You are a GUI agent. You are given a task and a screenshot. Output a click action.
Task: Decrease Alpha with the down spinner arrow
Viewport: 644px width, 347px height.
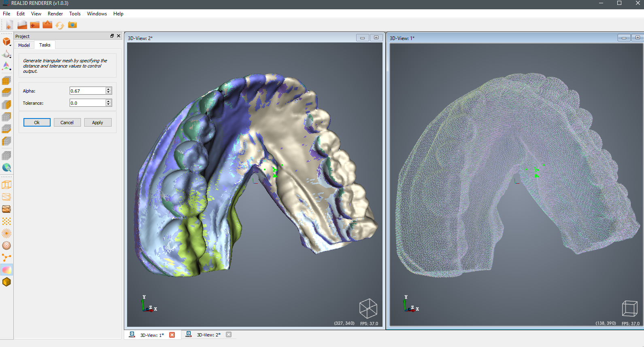point(108,93)
